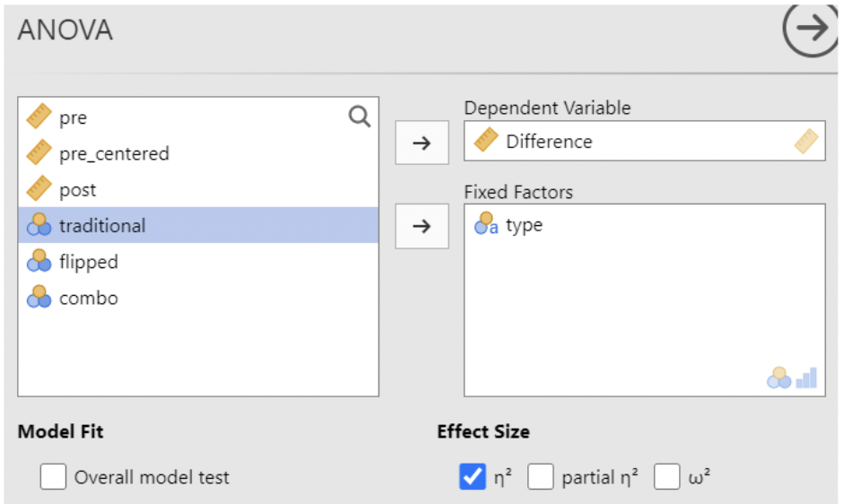Click the type factor's nominal text icon
This screenshot has width=843, height=504.
486,224
